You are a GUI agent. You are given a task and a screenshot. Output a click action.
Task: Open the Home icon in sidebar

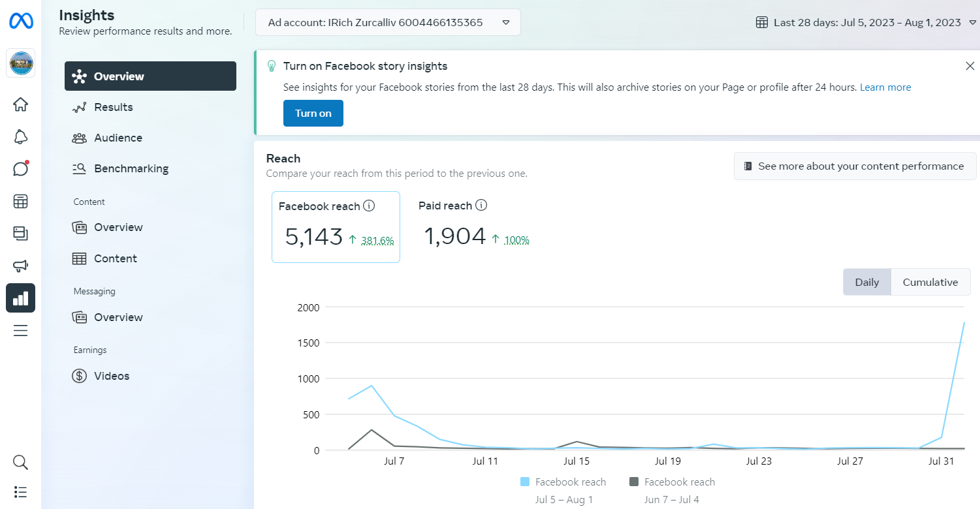coord(20,104)
